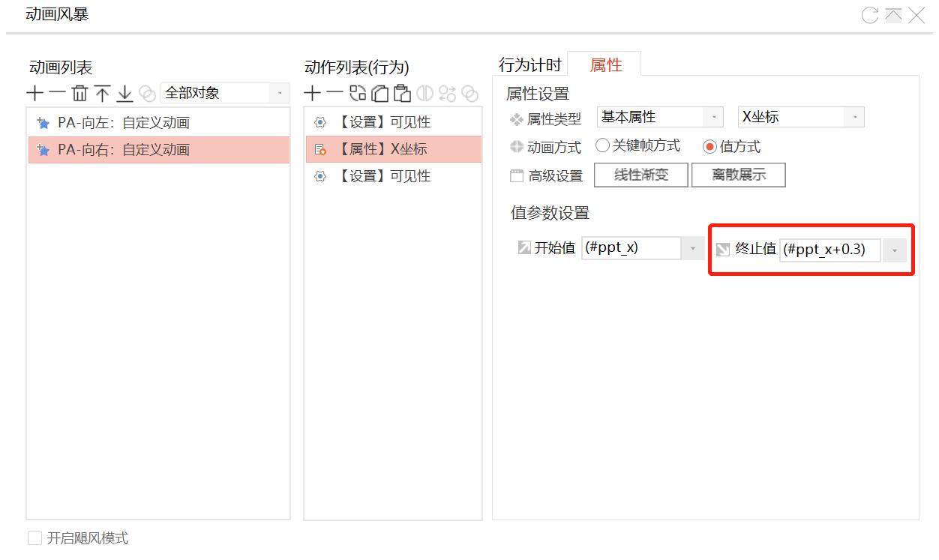Click the 终止值 input field
Image resolution: width=939 pixels, height=560 pixels.
829,250
